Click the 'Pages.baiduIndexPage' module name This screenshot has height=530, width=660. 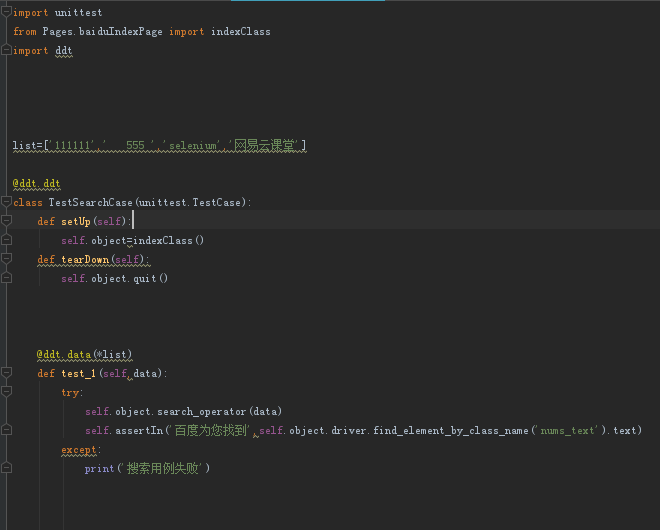pyautogui.click(x=101, y=31)
